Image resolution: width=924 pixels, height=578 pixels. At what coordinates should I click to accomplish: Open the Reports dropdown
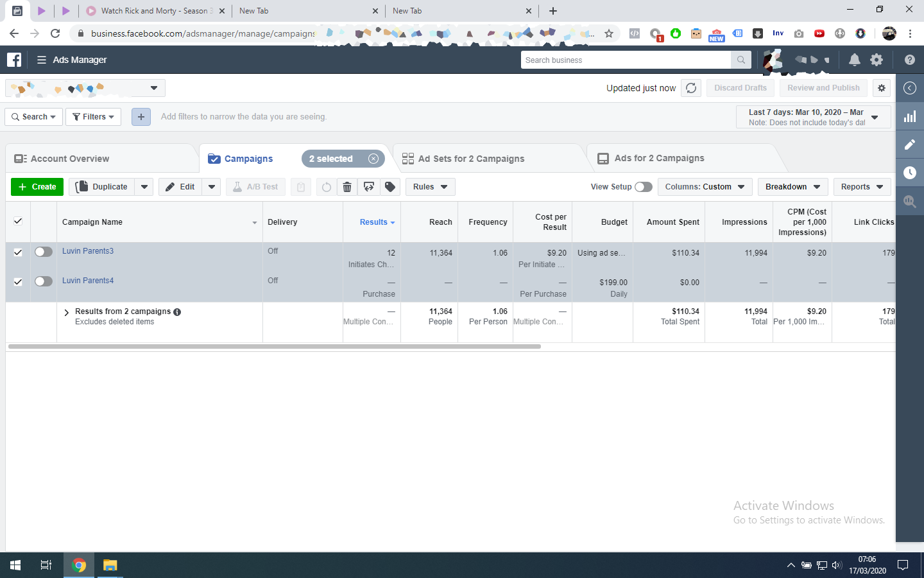862,187
